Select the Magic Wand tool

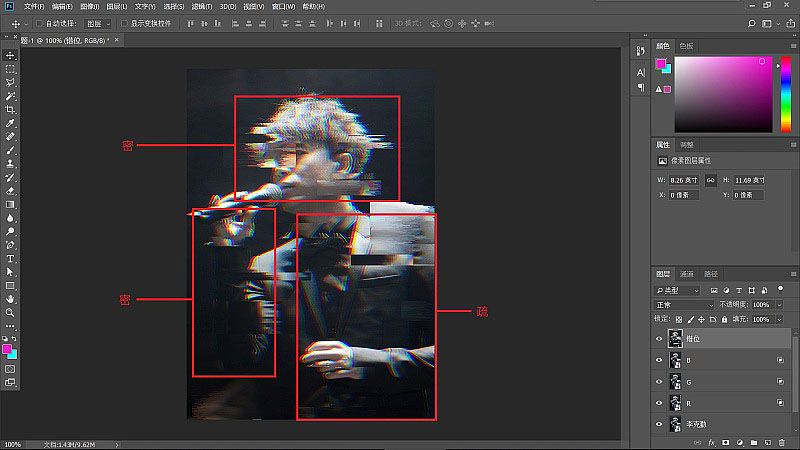point(10,96)
